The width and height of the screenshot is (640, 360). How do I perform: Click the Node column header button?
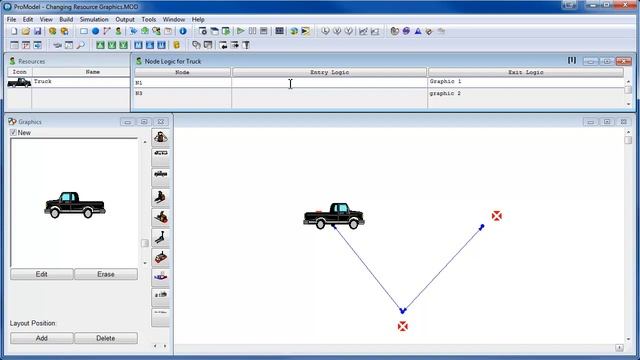[182, 72]
